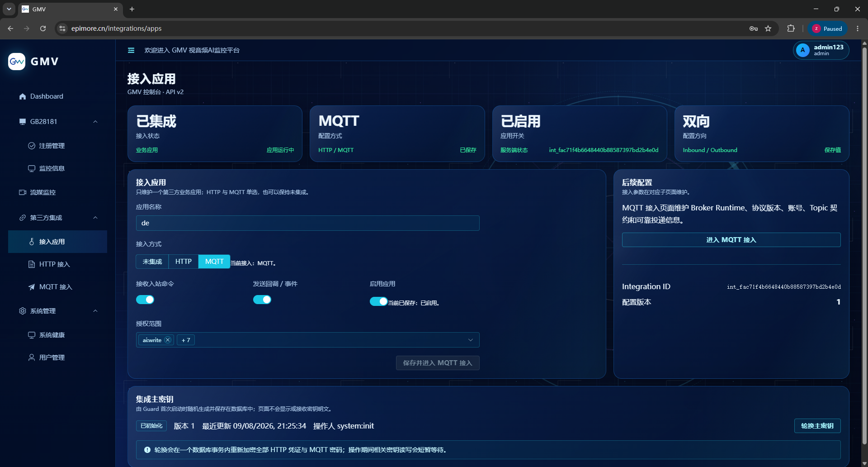Open Chrome three-dot menu
Screen dimensions: 868x467
(858, 29)
